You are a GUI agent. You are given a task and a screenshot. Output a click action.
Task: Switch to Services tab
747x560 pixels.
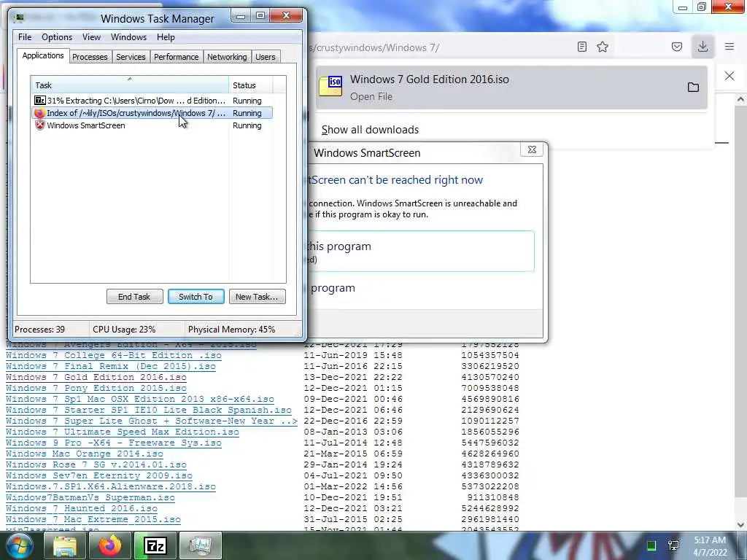click(131, 57)
